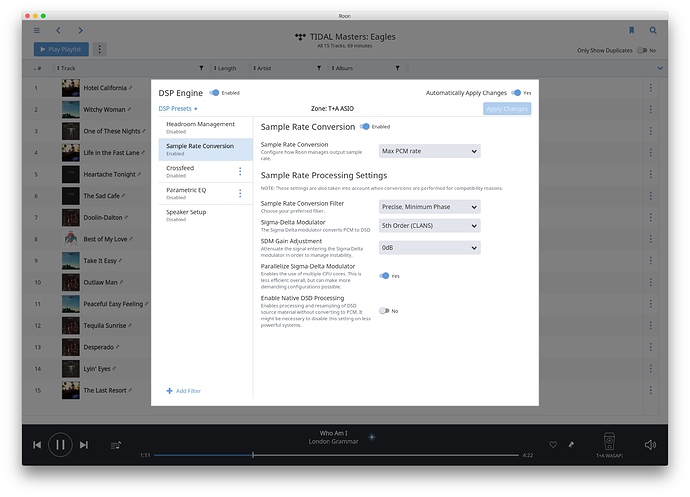Image resolution: width=690 pixels, height=497 pixels.
Task: Filter the Track column with funnel icon
Action: pos(201,68)
